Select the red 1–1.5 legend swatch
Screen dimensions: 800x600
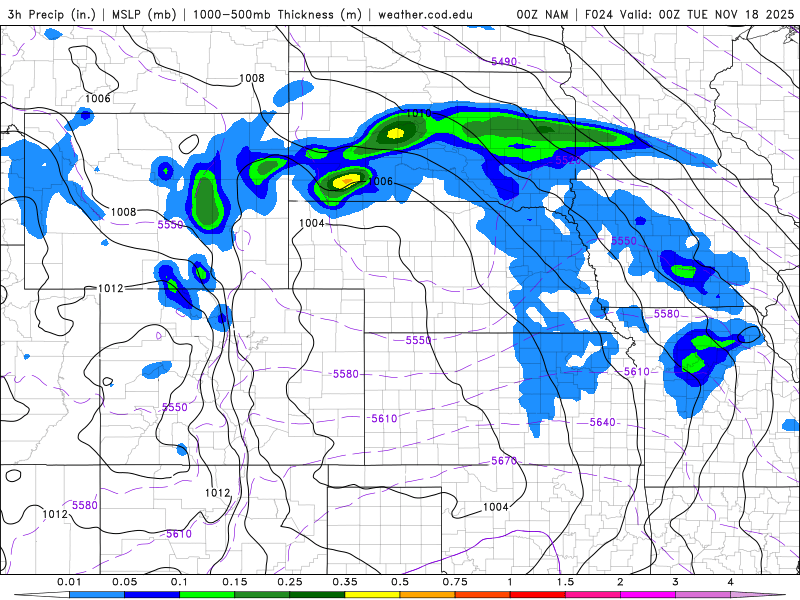click(538, 595)
